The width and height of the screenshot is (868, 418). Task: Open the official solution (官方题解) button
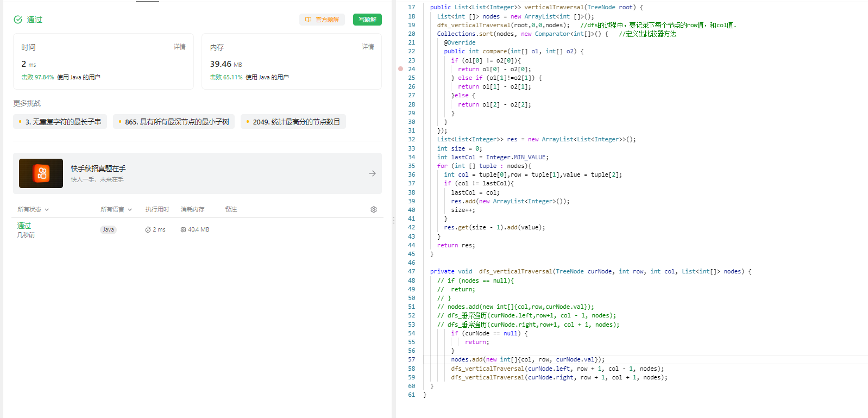[322, 20]
